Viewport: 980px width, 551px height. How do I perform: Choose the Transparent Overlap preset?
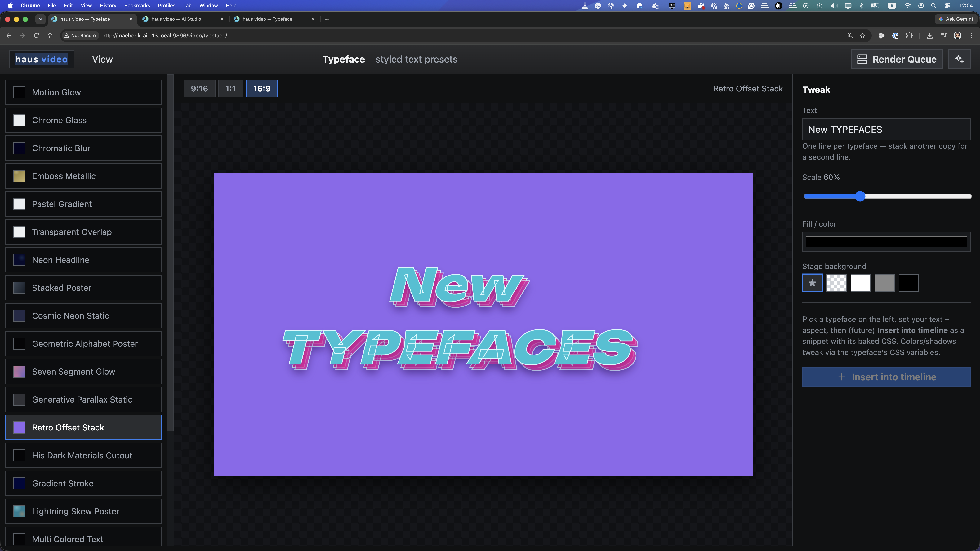[83, 232]
